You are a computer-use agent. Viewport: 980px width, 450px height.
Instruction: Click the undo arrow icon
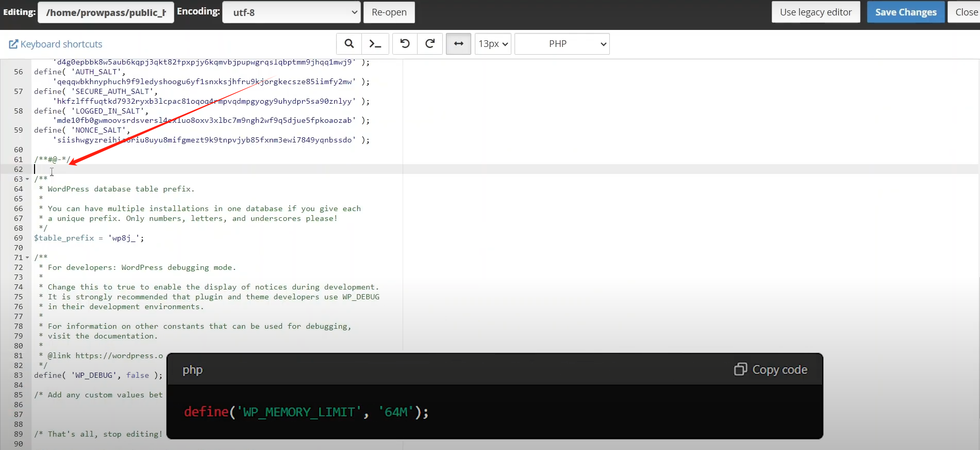(405, 44)
